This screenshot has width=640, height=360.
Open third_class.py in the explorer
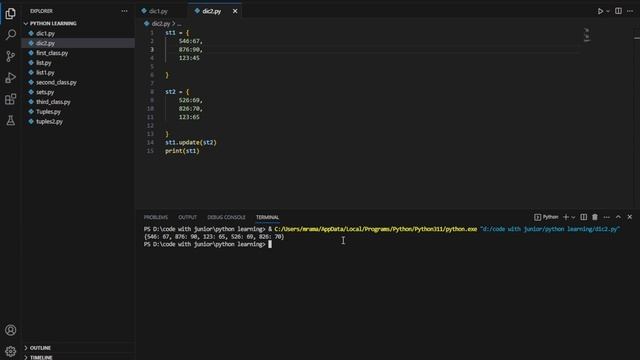coord(53,102)
